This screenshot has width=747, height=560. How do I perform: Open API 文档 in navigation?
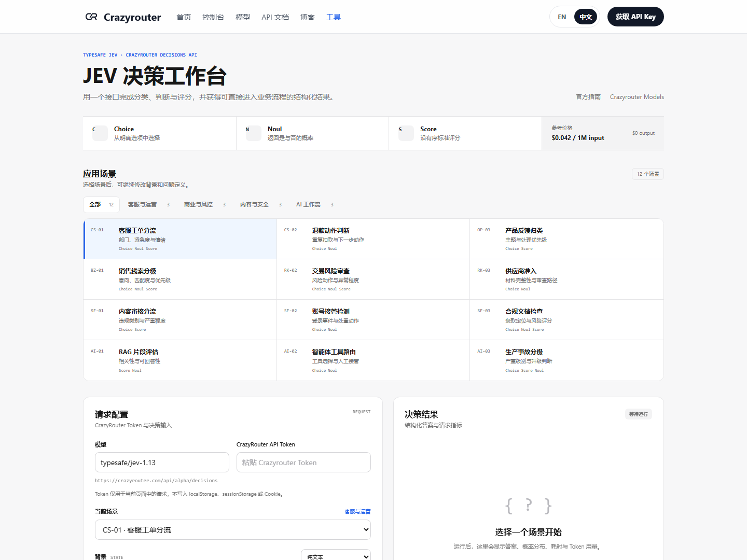point(275,17)
